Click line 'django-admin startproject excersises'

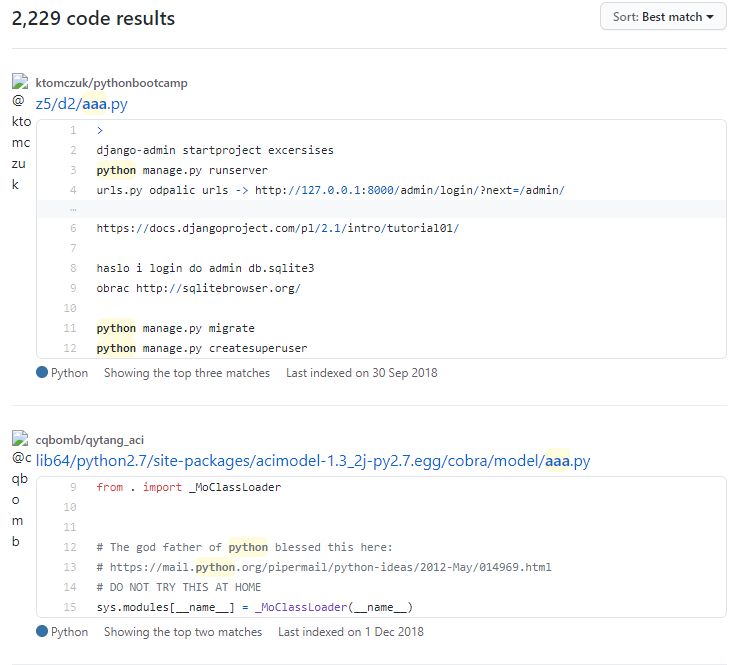pyautogui.click(x=215, y=150)
